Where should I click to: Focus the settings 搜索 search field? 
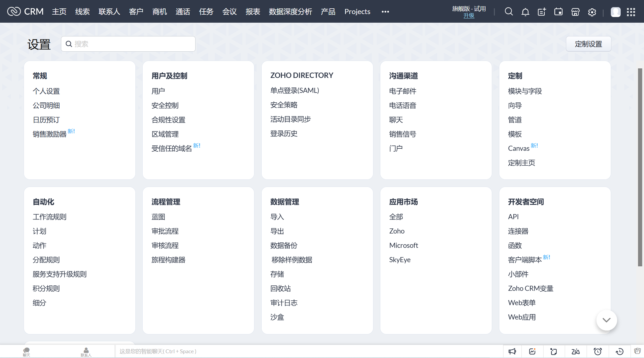point(132,44)
